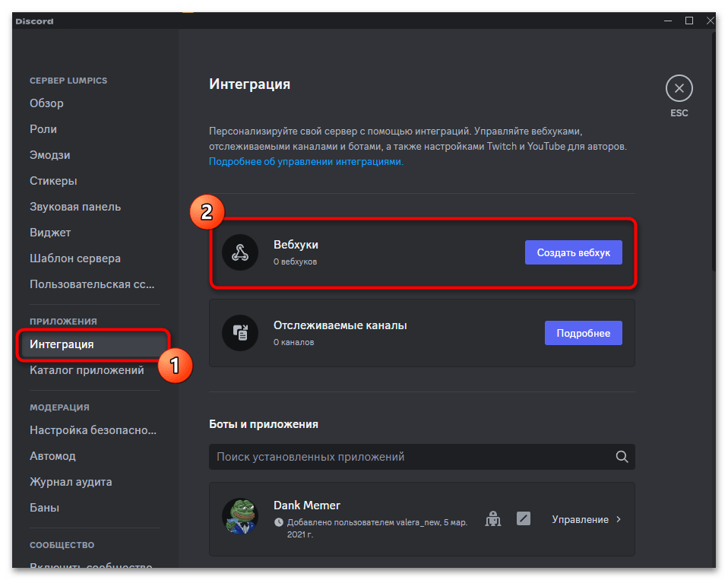Viewport: 728px width, 580px height.
Task: Click the followed channels icon
Action: pos(240,333)
